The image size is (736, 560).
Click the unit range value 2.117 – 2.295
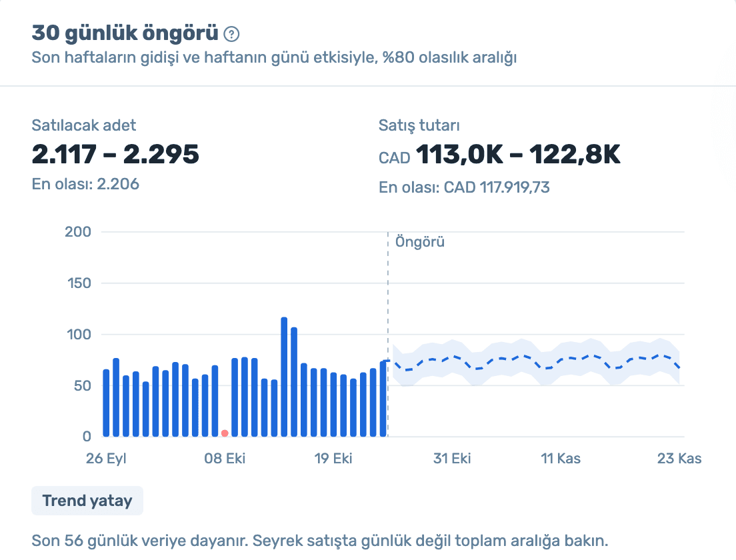pos(115,155)
